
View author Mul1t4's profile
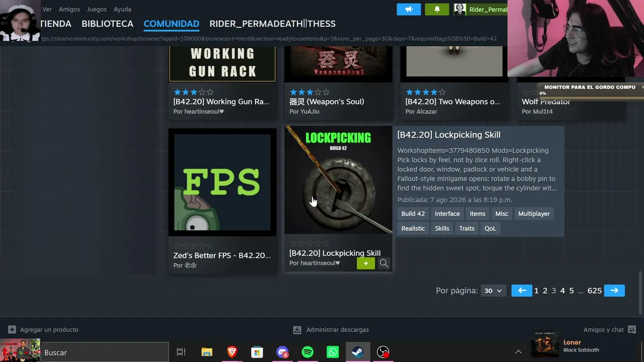pos(537,112)
